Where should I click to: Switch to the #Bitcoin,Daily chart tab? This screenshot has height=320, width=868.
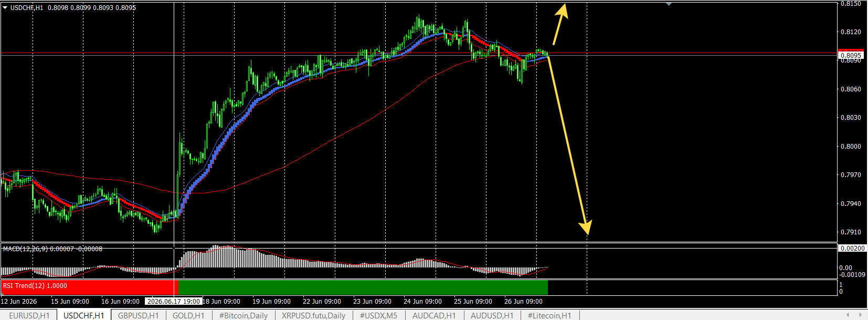click(244, 315)
